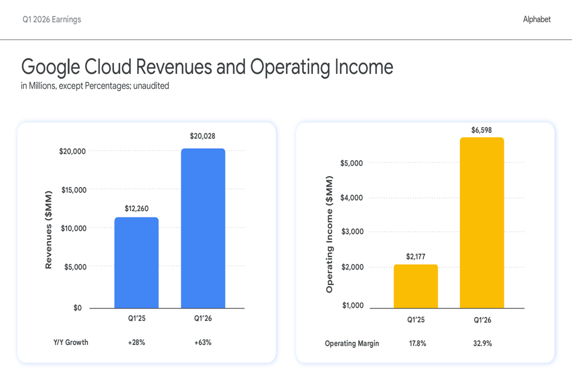Click the 32.9% operating margin value
Screen dimensions: 572x392
[482, 343]
